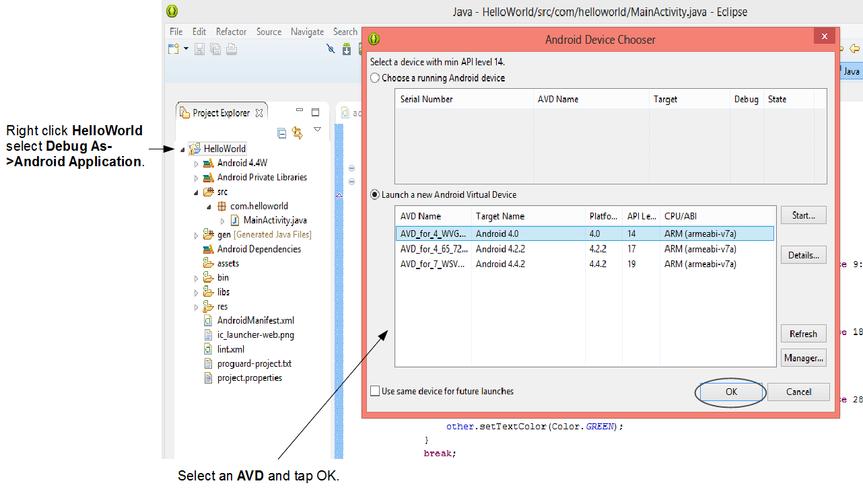Select Launch a new Android Virtual Device radio
Viewport: 863px width, 504px height.
375,194
